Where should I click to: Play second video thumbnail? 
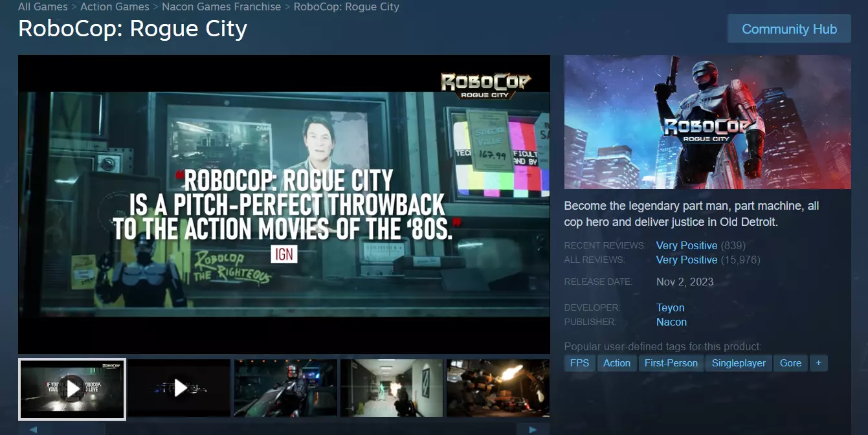(x=179, y=388)
